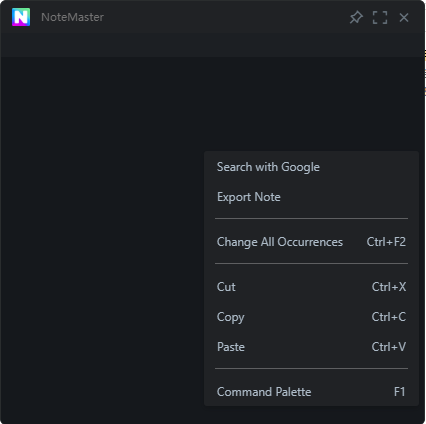Click the colorful NoteMaster logo icon
This screenshot has width=426, height=424.
tap(21, 17)
